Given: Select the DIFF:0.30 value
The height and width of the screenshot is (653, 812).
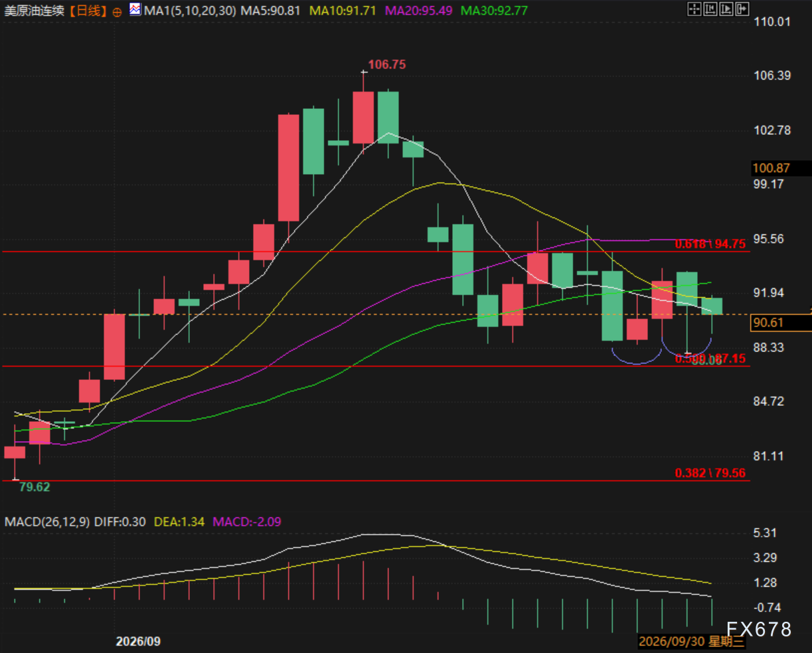Looking at the screenshot, I should pos(120,521).
